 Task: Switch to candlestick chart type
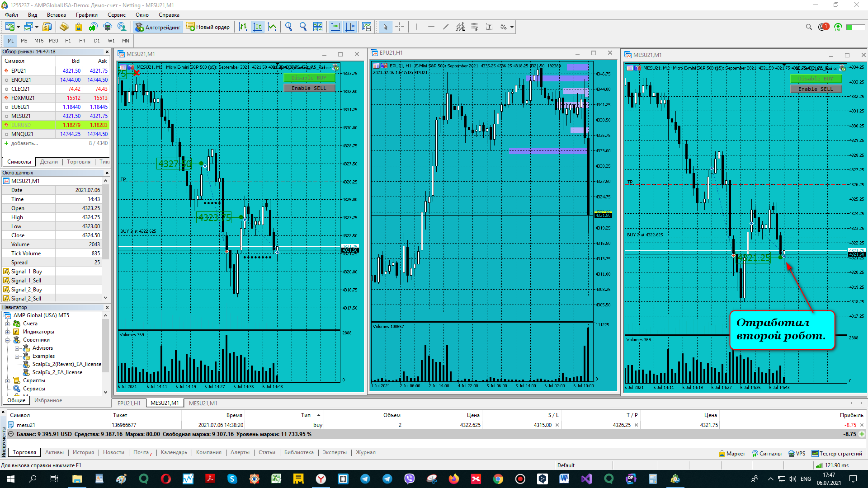tap(257, 27)
